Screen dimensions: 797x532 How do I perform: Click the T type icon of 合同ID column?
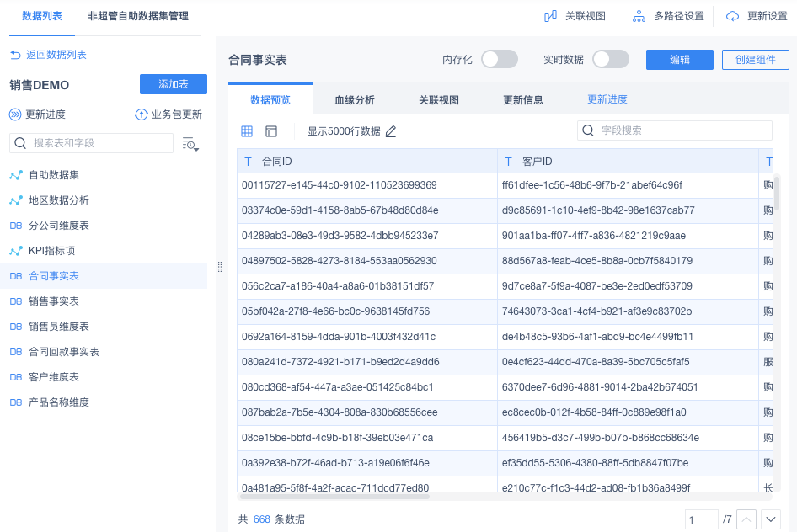(248, 162)
